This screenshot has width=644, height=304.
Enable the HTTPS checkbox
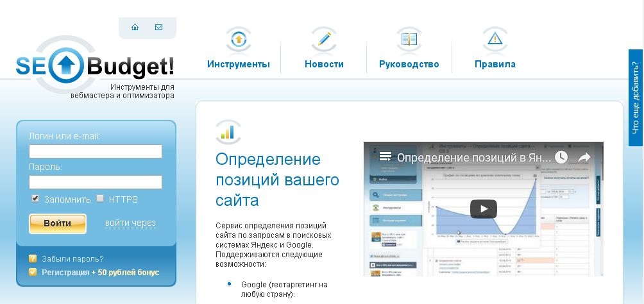100,198
